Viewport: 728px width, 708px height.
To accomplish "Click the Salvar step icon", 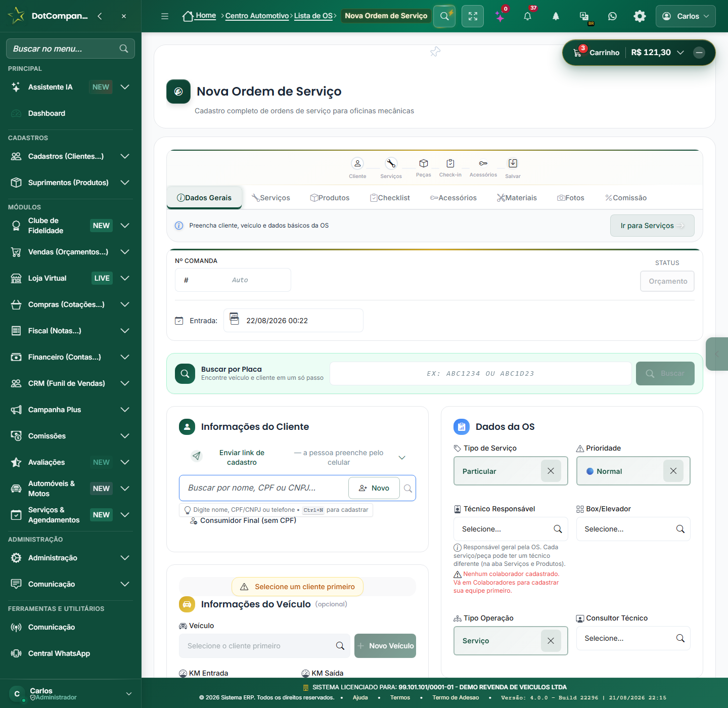I will tap(513, 163).
